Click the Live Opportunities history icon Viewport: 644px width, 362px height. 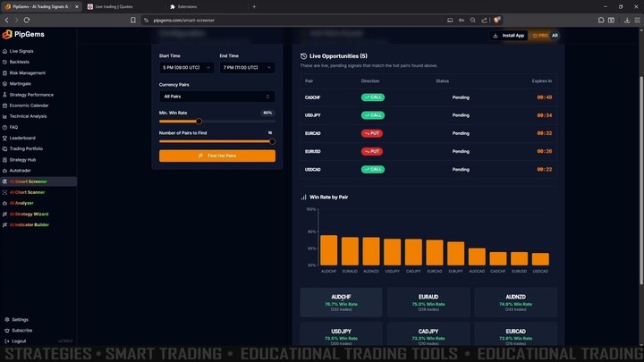[x=303, y=56]
